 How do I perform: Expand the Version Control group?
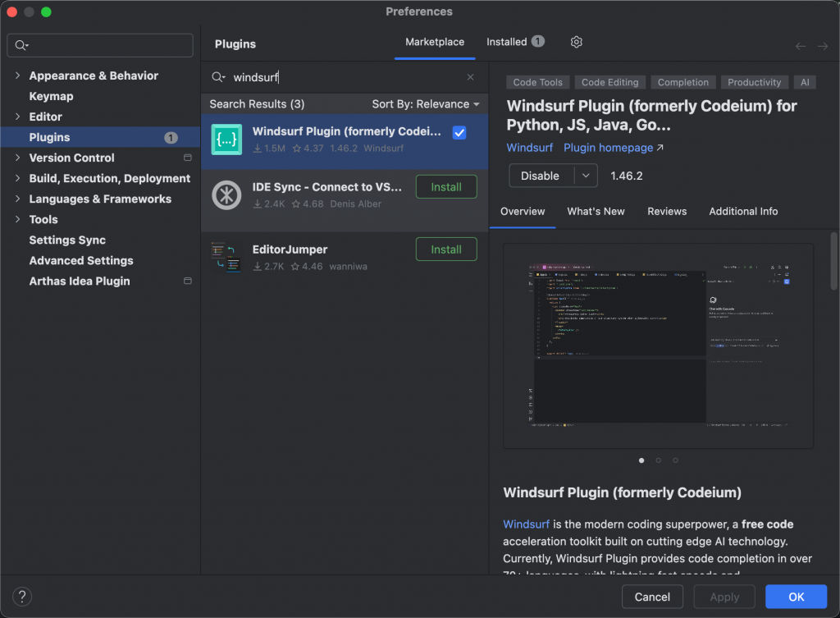(18, 158)
